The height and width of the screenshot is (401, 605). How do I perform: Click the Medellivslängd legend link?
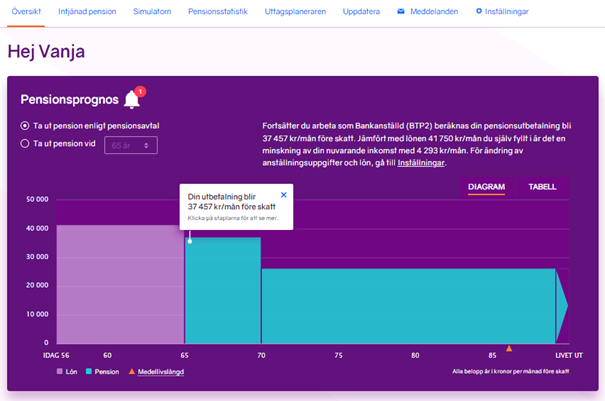[164, 372]
